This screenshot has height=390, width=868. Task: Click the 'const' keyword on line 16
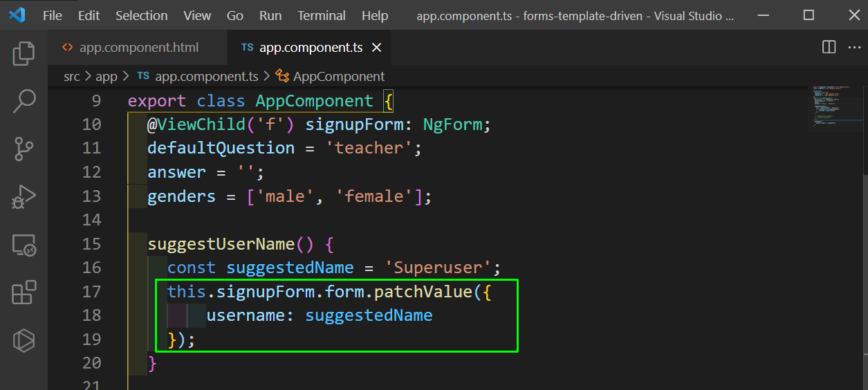(x=192, y=268)
